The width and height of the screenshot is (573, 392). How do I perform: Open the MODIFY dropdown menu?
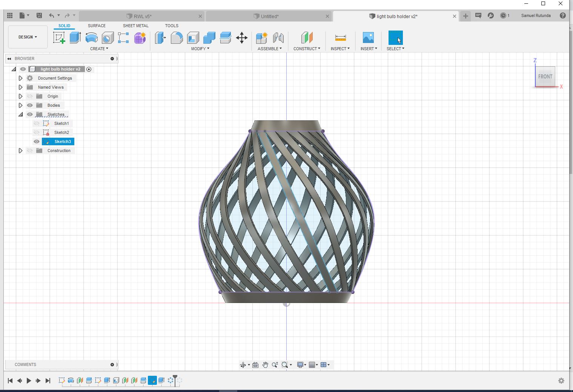[x=200, y=49]
